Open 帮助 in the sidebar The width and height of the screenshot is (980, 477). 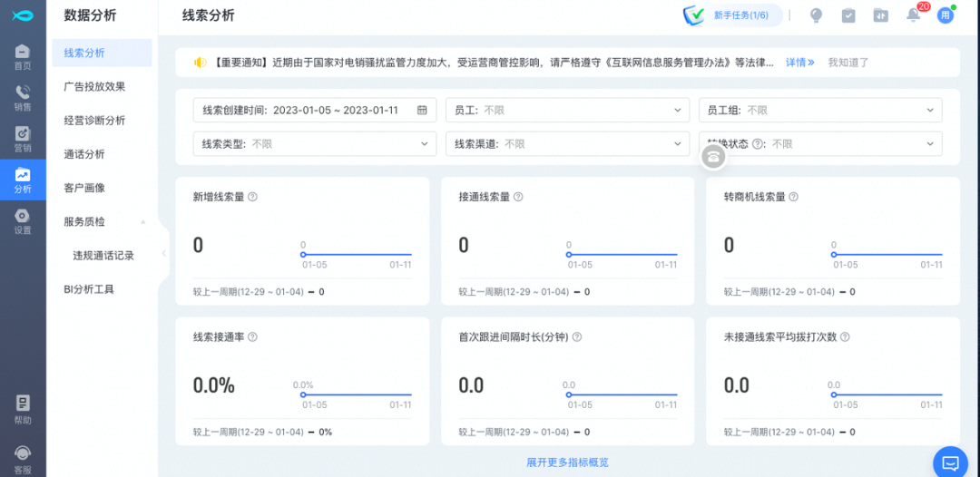point(23,410)
